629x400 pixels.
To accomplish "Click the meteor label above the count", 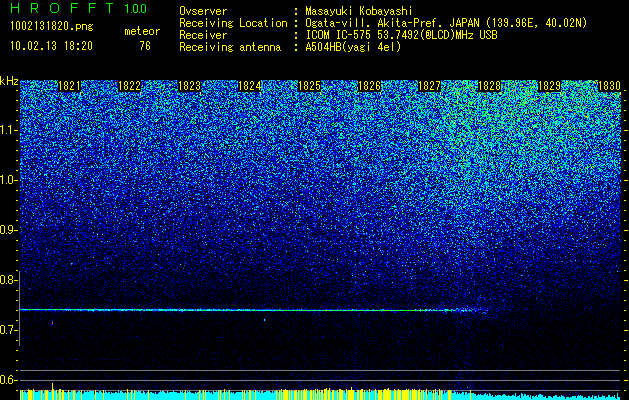I will (142, 31).
